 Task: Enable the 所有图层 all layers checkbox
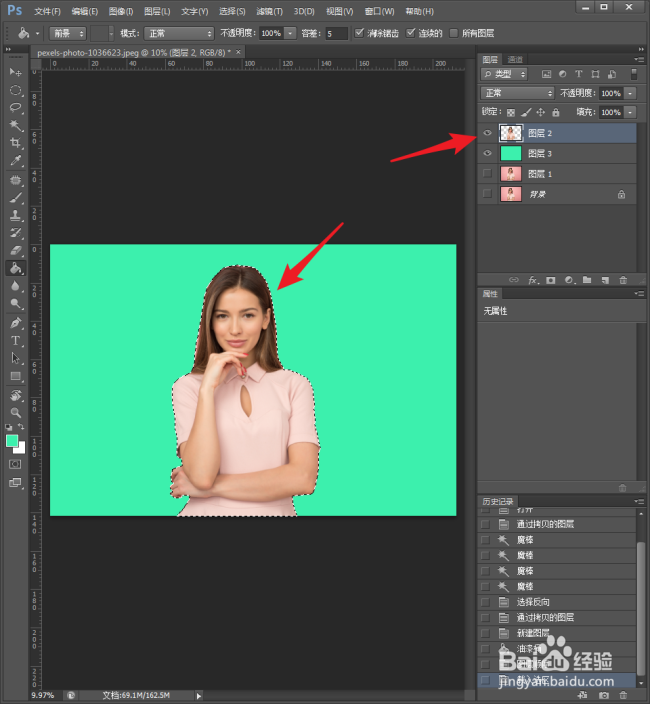pos(454,33)
